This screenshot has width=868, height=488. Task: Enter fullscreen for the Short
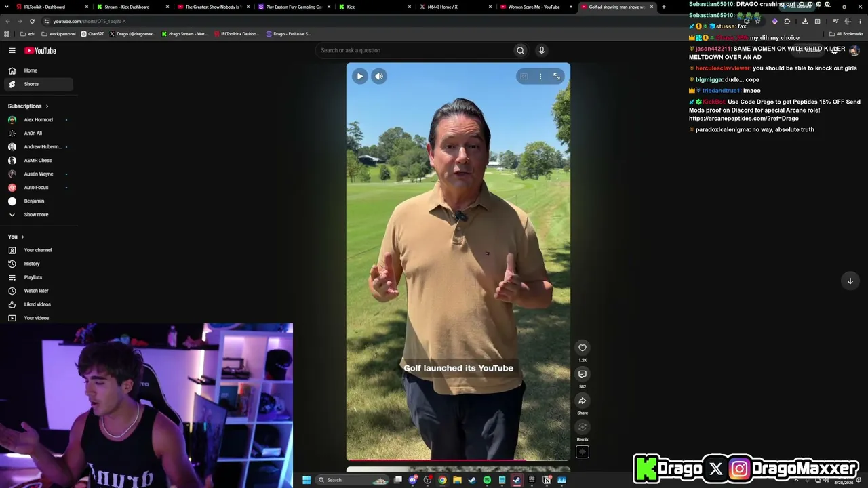tap(557, 77)
